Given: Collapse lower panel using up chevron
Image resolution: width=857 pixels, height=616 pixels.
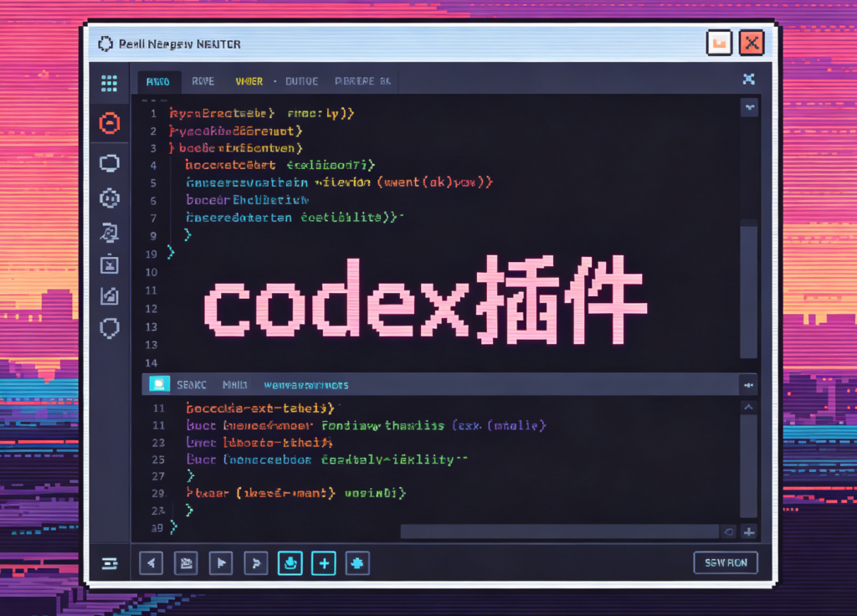Looking at the screenshot, I should (x=749, y=408).
